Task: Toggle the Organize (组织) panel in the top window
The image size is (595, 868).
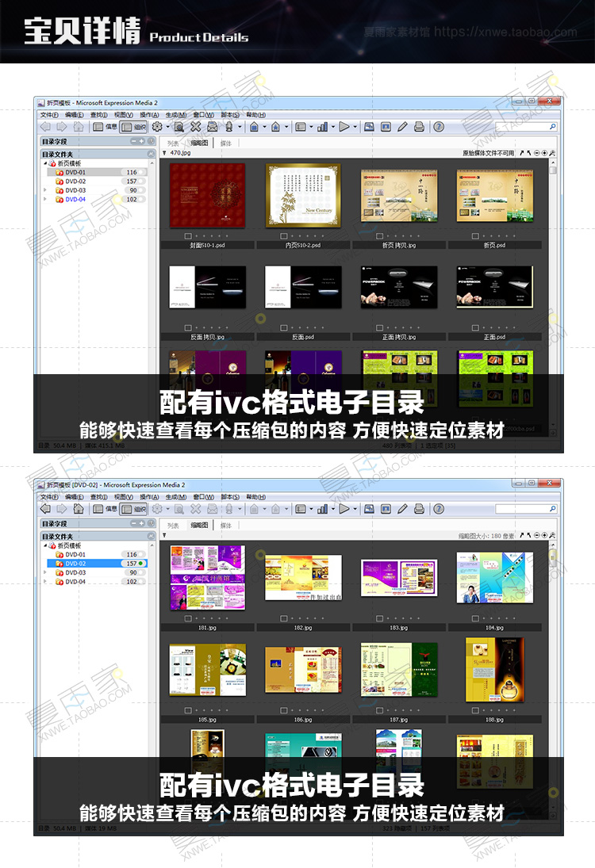Action: click(x=134, y=127)
